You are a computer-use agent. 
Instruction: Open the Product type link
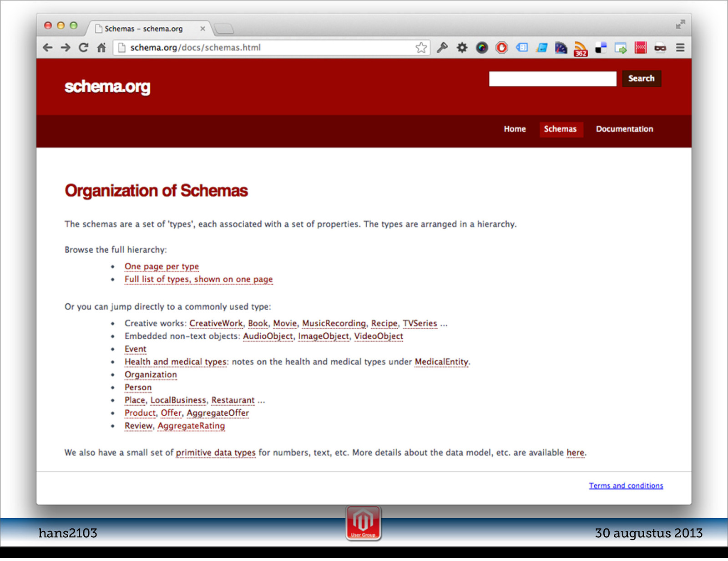140,413
